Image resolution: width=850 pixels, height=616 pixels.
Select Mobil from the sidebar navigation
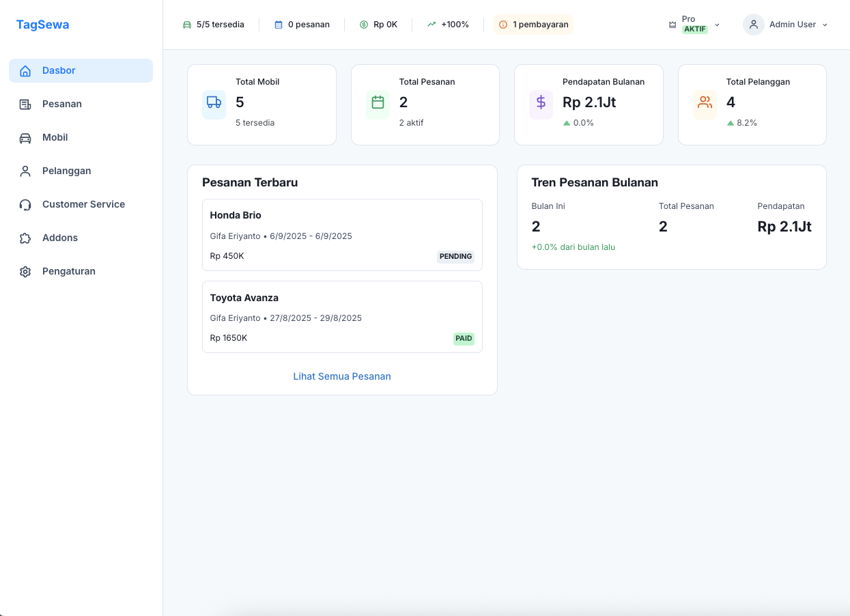[55, 137]
